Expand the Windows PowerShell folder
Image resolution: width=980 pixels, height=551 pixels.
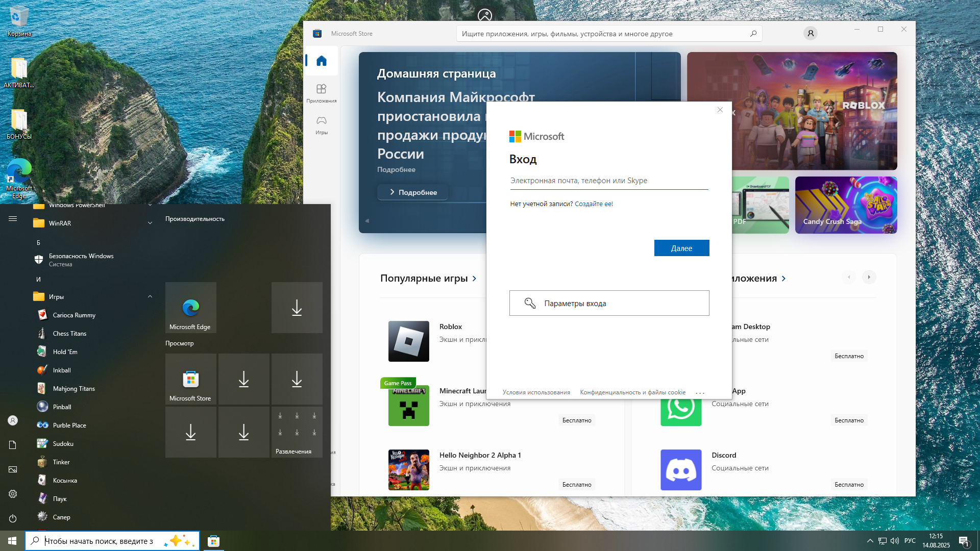(x=150, y=206)
